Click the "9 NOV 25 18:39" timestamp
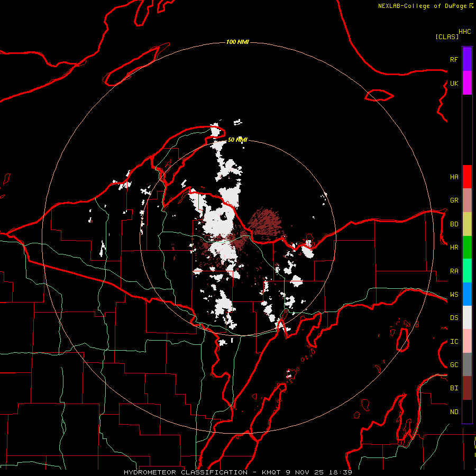The image size is (476, 476). pyautogui.click(x=319, y=472)
